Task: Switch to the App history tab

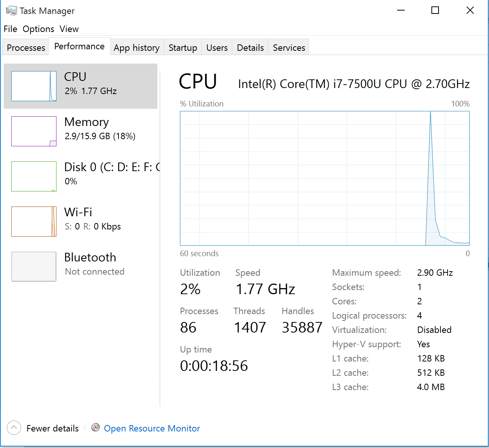Action: (x=137, y=47)
